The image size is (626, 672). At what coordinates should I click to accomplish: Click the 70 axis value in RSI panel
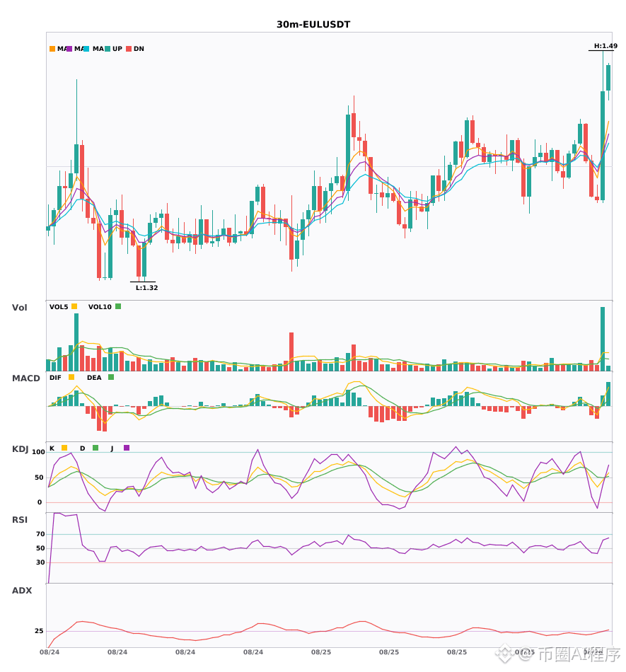41,534
